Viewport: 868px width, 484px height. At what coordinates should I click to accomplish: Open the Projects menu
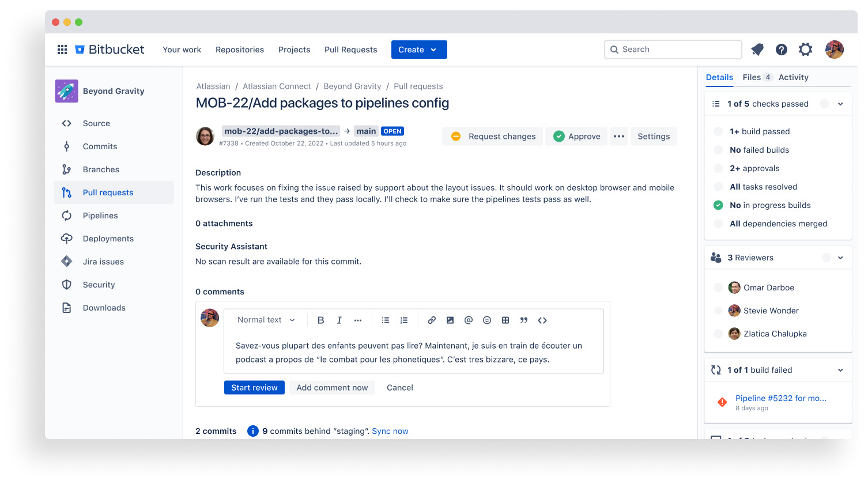[295, 50]
